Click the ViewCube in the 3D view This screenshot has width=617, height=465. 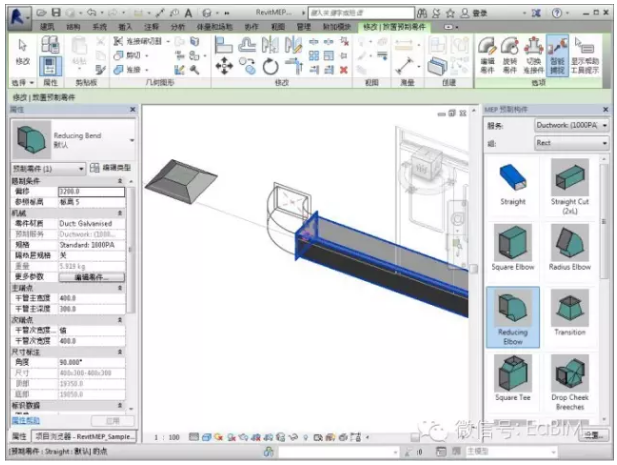pos(424,166)
